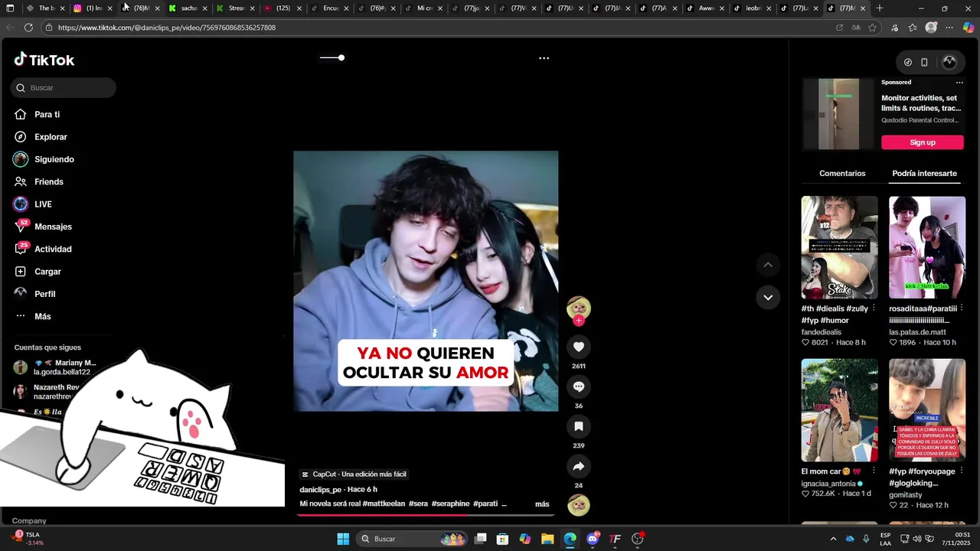Open File Explorer from the taskbar
The image size is (980, 551).
pos(547,539)
